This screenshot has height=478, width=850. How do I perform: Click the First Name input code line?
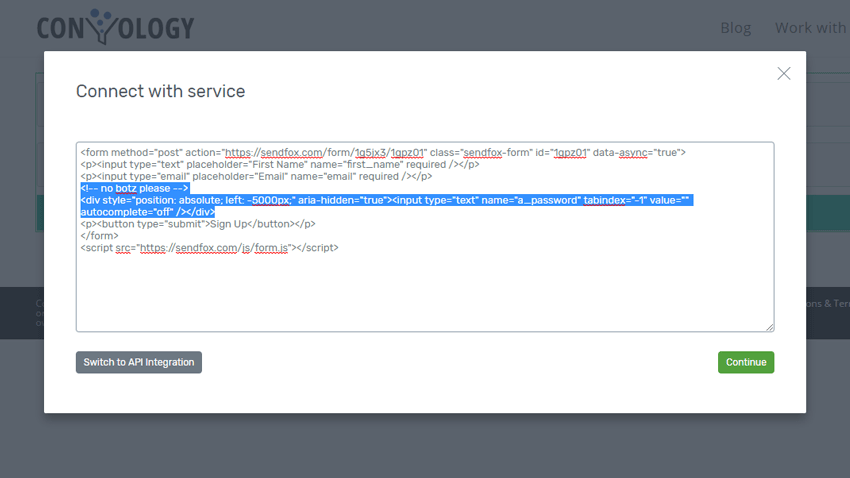click(x=280, y=164)
